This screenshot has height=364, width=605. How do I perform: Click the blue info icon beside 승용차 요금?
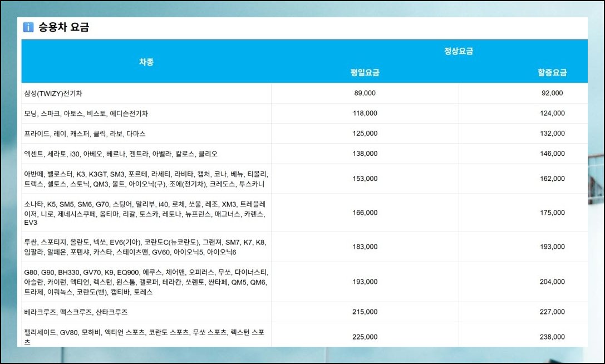click(28, 27)
